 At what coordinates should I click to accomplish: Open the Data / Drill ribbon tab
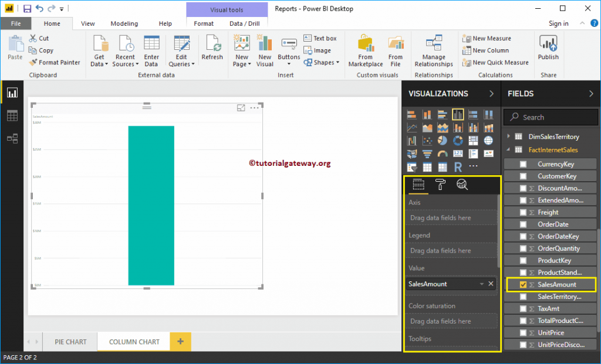[245, 23]
